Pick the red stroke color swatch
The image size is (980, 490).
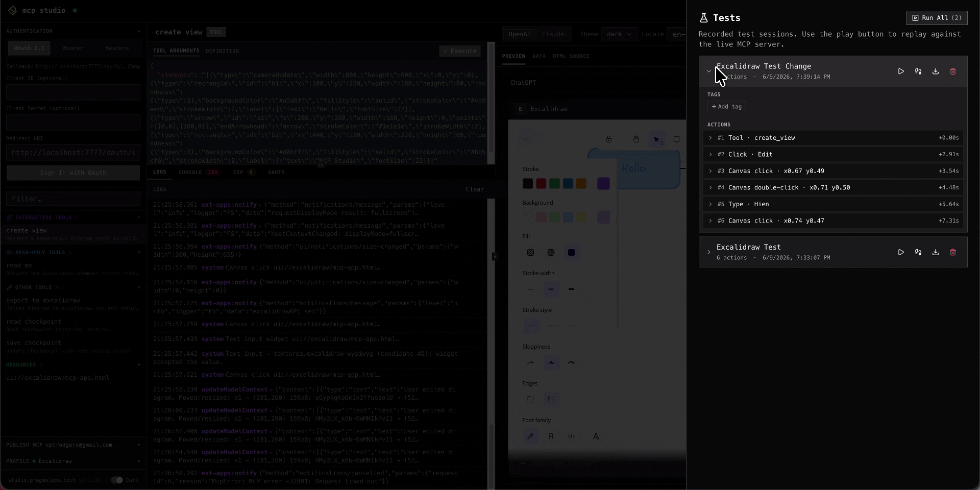click(x=541, y=184)
